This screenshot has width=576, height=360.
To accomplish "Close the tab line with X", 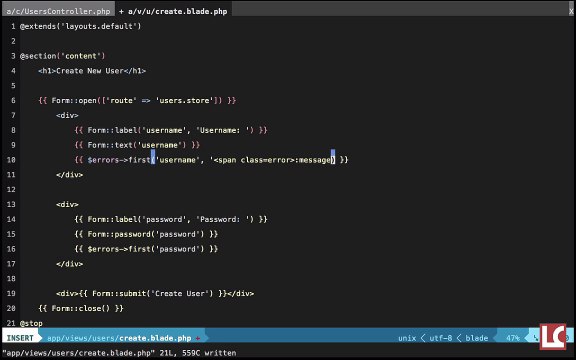I will [x=571, y=11].
